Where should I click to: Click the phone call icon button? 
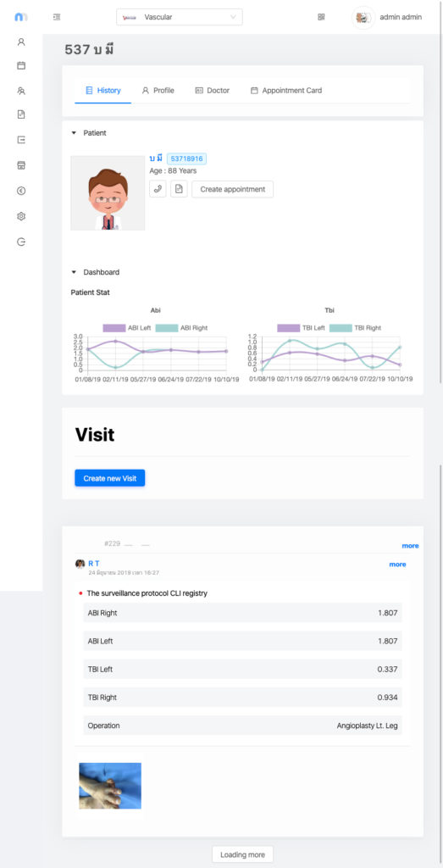[158, 189]
